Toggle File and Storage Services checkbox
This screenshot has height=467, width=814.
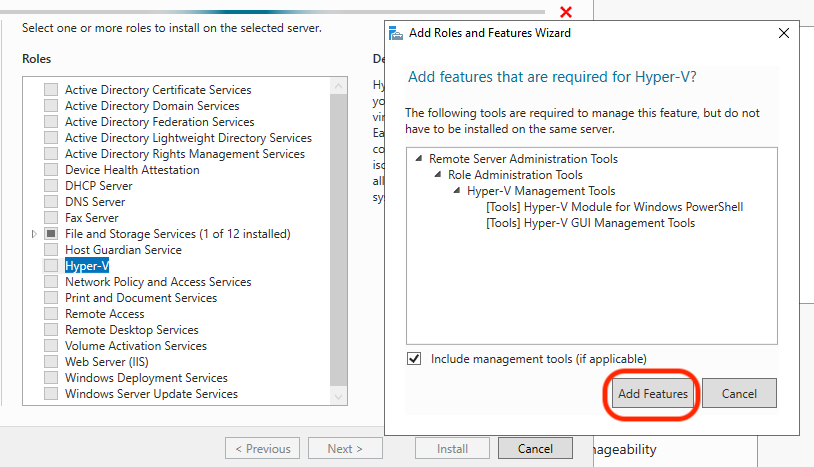tap(51, 234)
